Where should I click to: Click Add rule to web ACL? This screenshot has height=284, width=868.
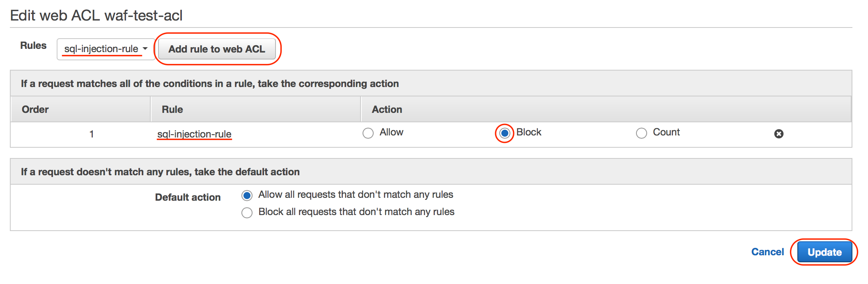click(x=217, y=49)
